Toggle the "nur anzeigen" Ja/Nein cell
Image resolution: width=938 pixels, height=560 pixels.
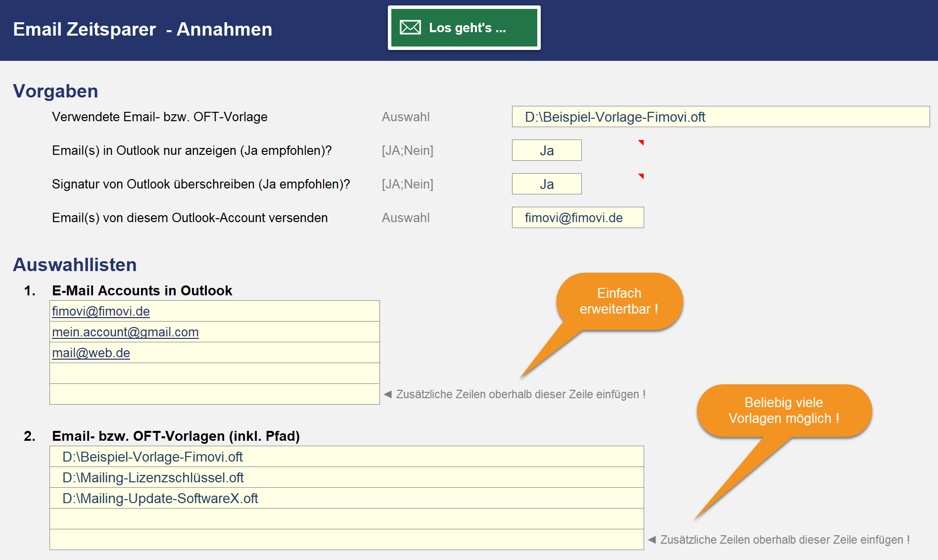546,150
